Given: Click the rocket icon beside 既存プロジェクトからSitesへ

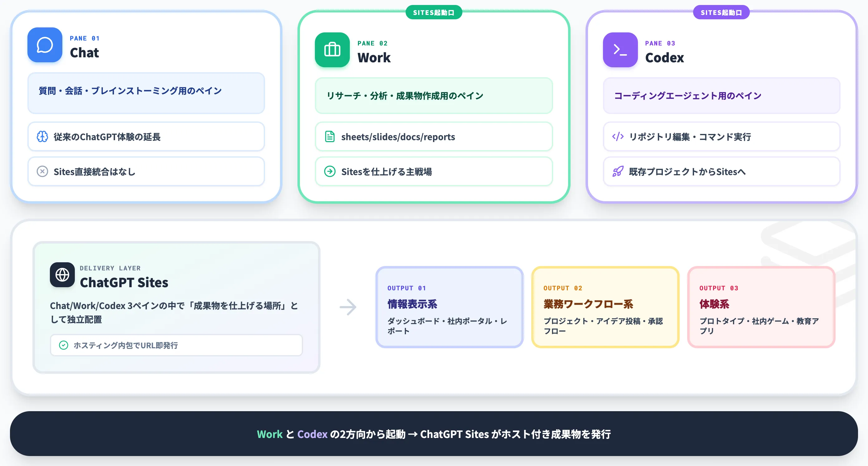Looking at the screenshot, I should [618, 171].
